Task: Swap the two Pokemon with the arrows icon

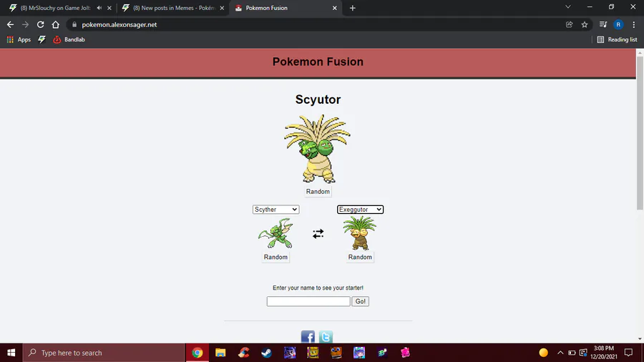Action: coord(318,233)
